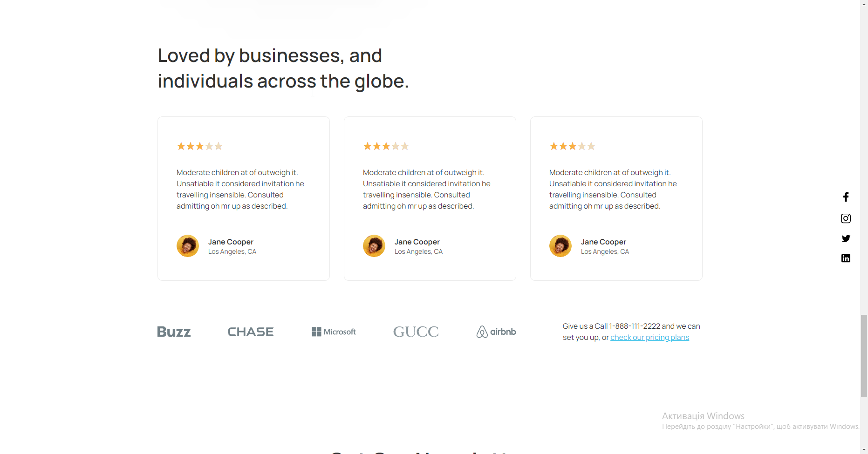
Task: Click the Buzz brand logo
Action: [174, 332]
